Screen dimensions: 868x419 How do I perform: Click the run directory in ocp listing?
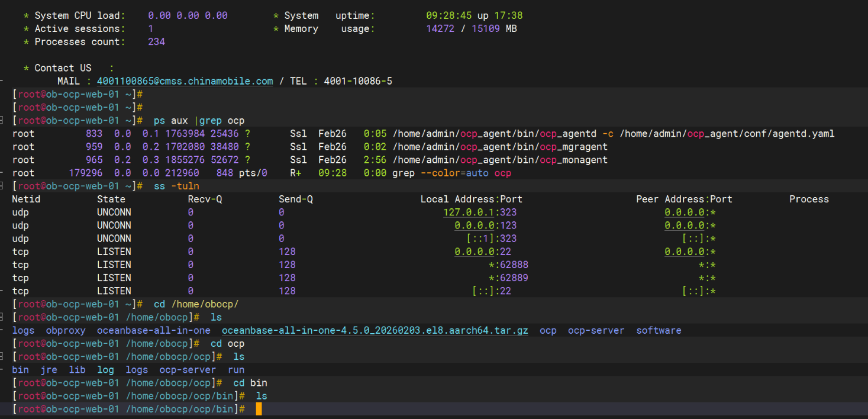(x=236, y=370)
